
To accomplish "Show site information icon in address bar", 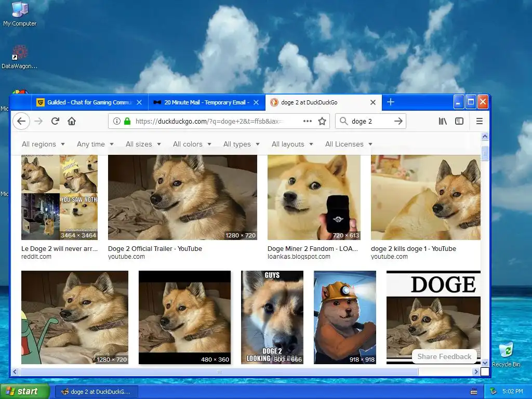I will click(x=117, y=121).
